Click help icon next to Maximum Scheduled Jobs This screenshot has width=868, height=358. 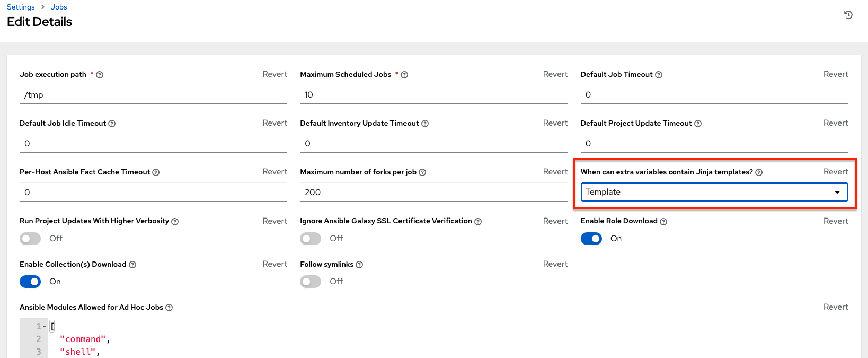(x=404, y=75)
